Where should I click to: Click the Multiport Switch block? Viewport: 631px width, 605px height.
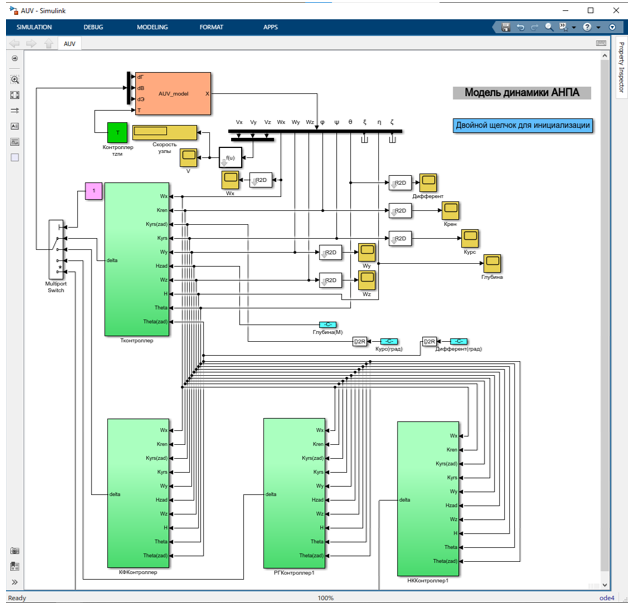(56, 248)
